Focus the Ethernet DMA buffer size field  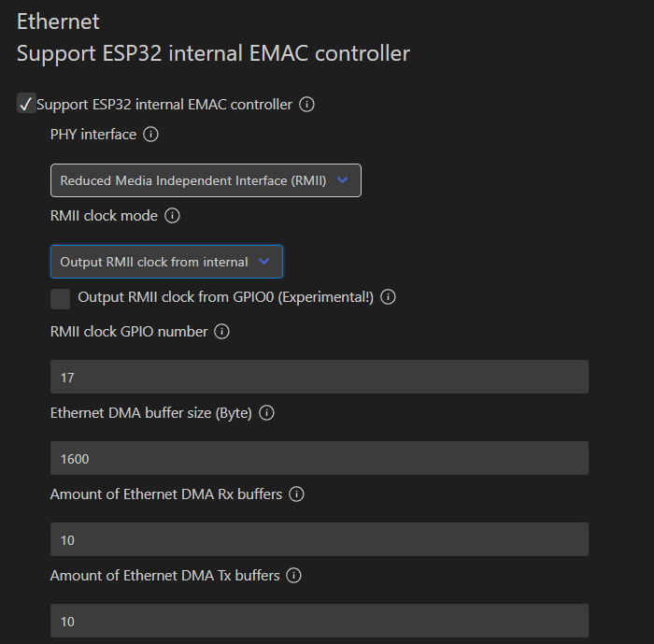(x=320, y=458)
